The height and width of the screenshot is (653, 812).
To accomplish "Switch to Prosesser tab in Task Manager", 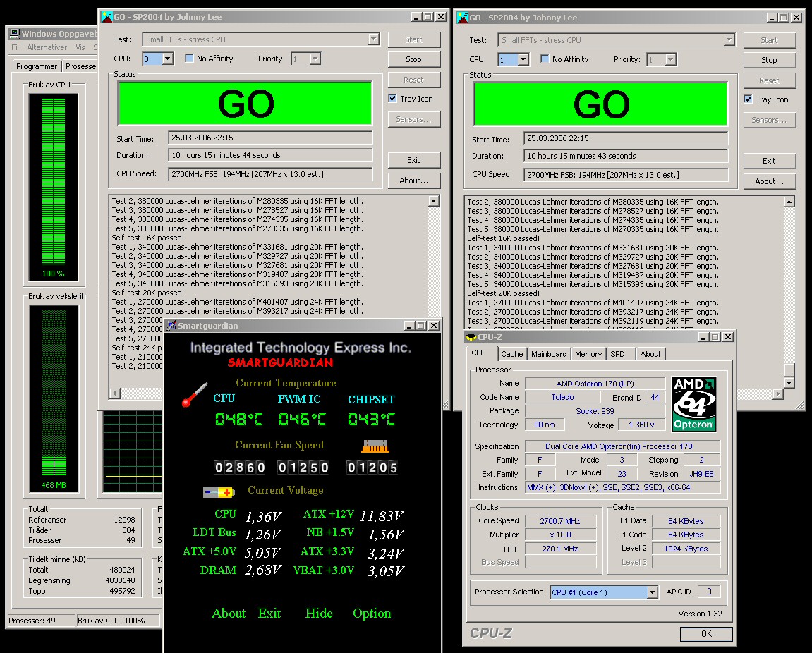I will pos(81,66).
